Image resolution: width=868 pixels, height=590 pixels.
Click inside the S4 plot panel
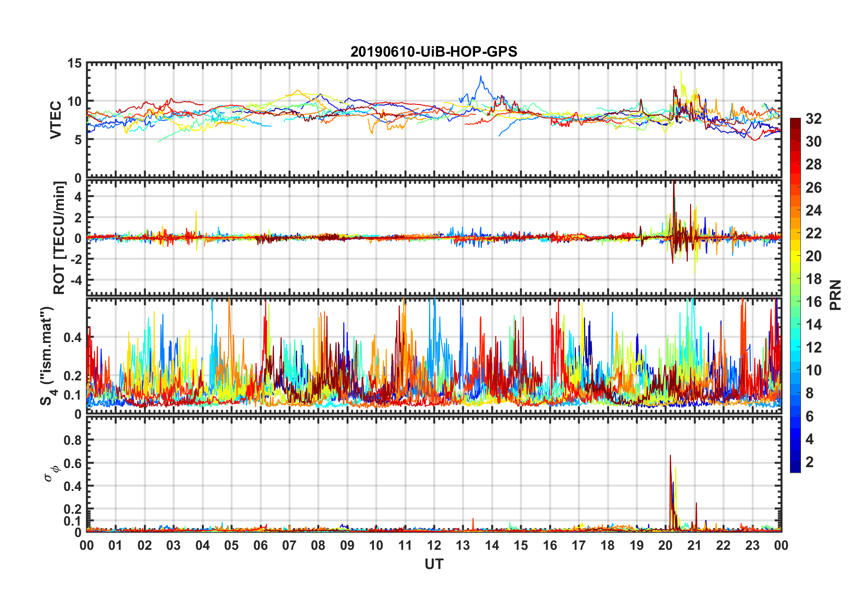[434, 356]
